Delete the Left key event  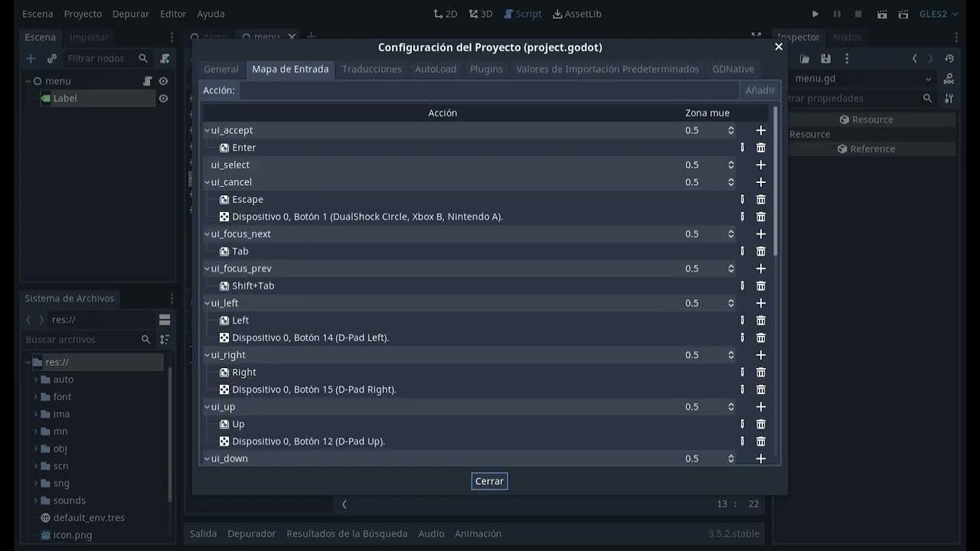point(760,321)
